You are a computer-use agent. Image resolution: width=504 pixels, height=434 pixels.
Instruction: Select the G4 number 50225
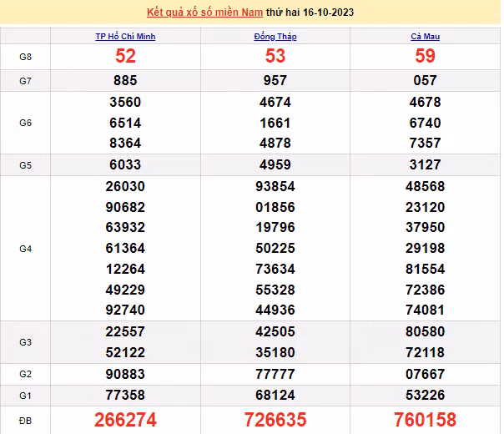(x=275, y=248)
